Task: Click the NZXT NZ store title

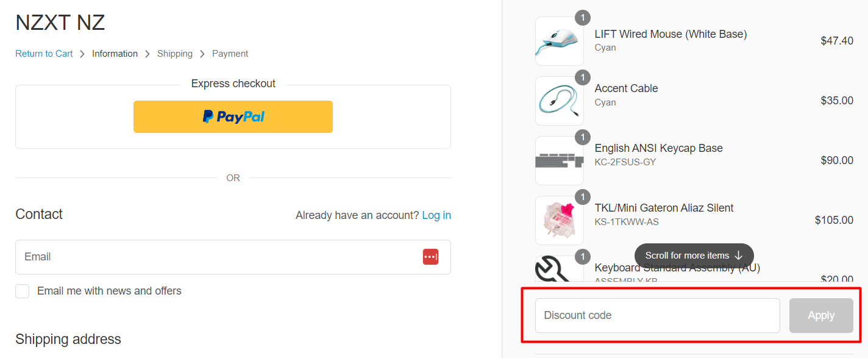Action: (x=60, y=23)
